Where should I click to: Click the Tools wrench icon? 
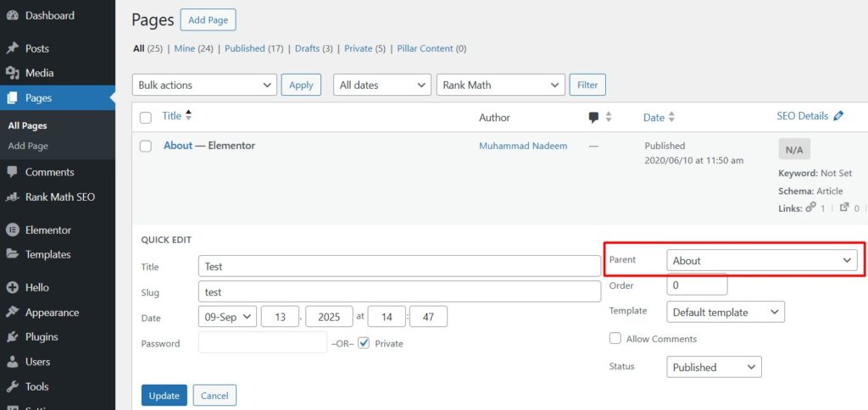[x=12, y=386]
